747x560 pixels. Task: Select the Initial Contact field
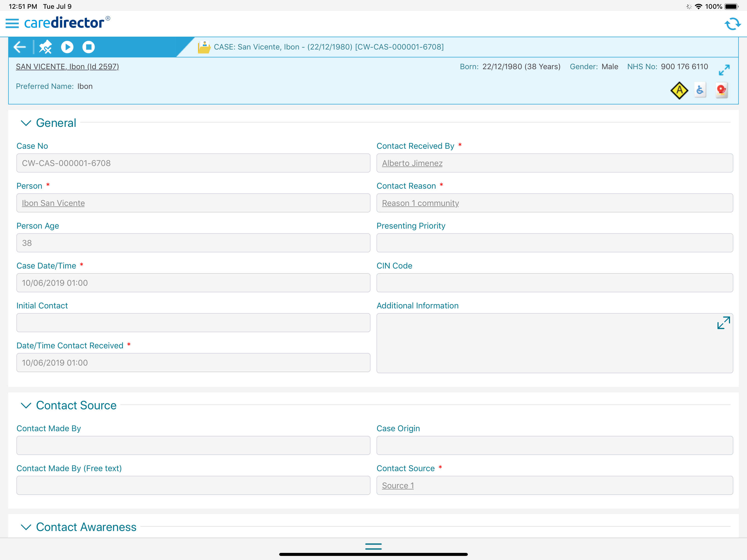[x=193, y=323]
